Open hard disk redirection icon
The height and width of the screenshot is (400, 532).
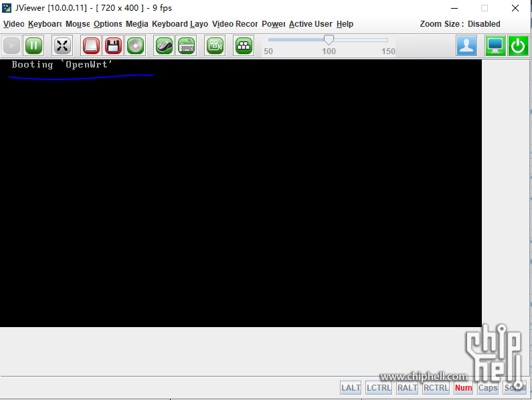pos(91,45)
